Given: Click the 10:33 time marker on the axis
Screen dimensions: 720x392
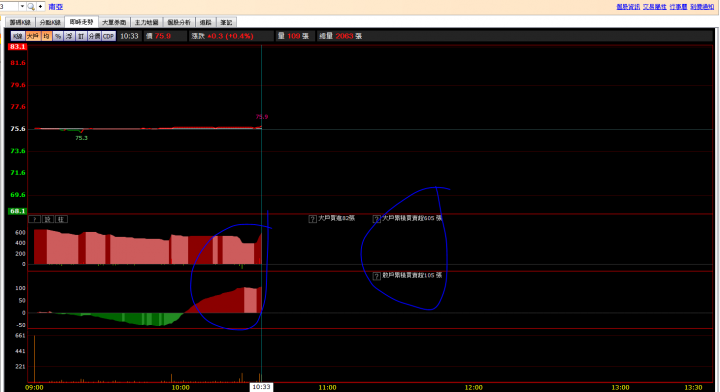Looking at the screenshot, I should coord(261,387).
